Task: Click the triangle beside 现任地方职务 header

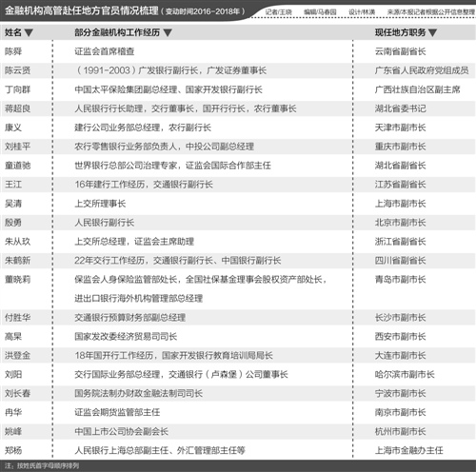Action: click(x=432, y=32)
